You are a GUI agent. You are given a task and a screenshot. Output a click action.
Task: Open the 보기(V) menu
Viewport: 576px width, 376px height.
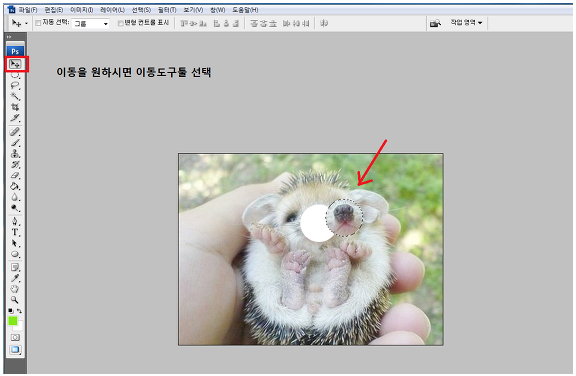[x=193, y=10]
